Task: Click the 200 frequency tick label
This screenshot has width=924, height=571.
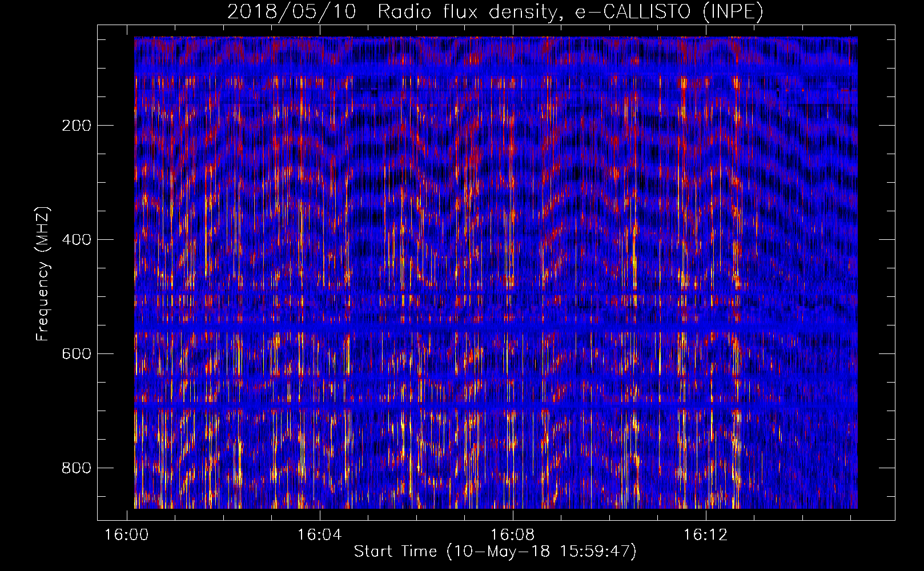Action: tap(77, 126)
